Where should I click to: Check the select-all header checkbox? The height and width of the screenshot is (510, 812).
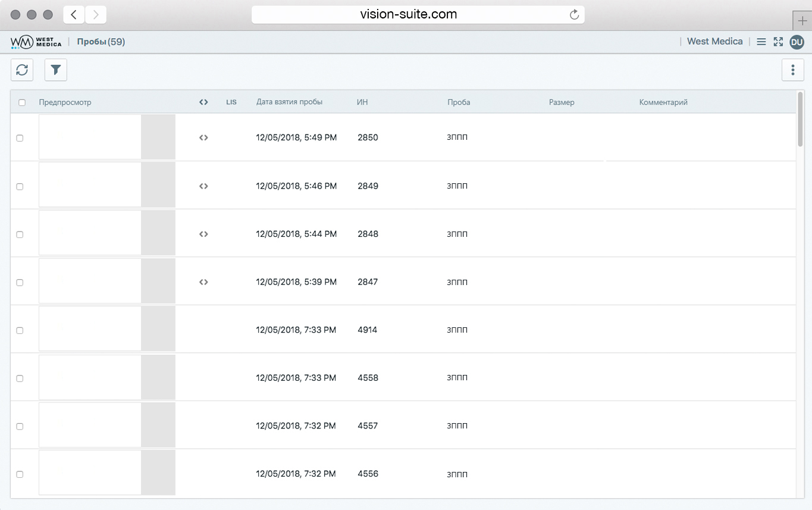[x=22, y=102]
